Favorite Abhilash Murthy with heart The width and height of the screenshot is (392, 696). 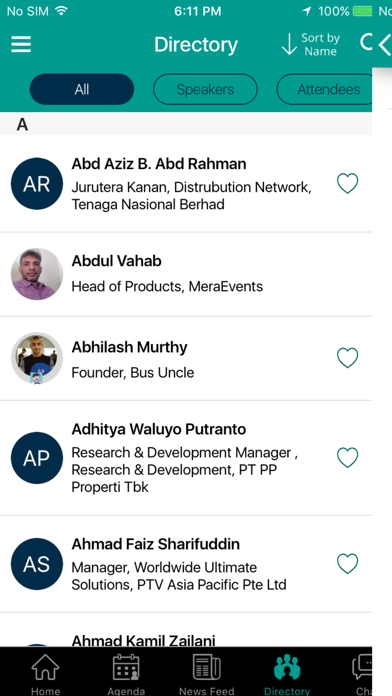(347, 358)
